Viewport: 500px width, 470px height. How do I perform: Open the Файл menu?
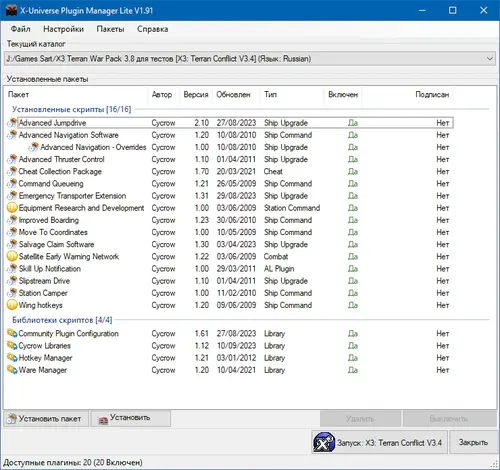20,29
